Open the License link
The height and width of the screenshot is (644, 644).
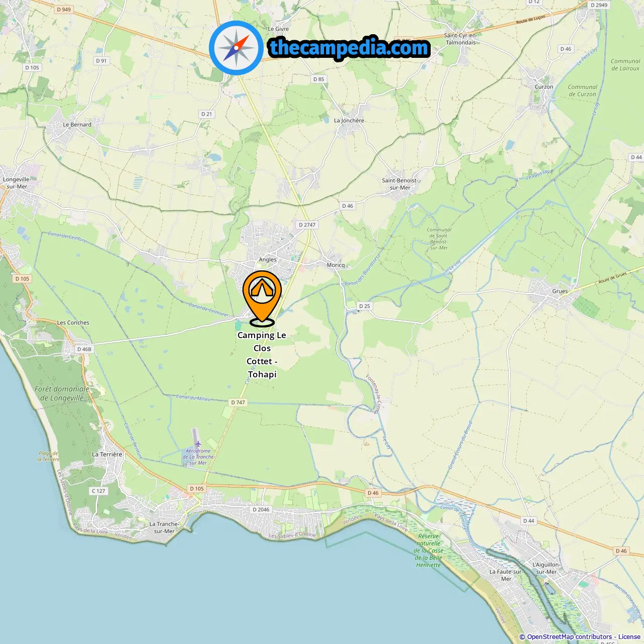[629, 637]
